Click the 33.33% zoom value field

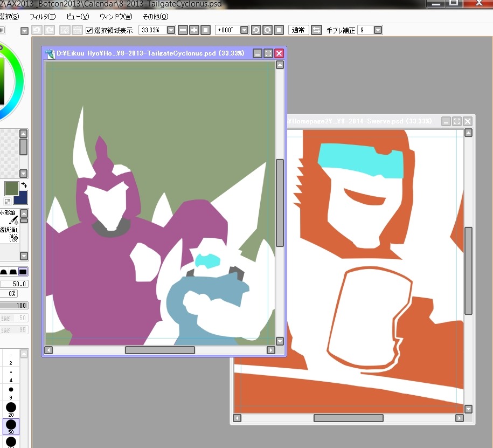click(152, 30)
